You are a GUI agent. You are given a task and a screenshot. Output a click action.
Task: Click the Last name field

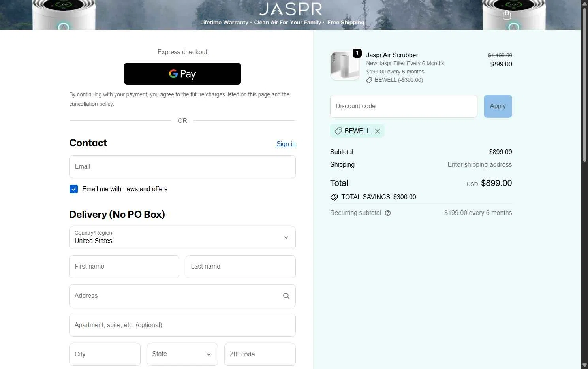[240, 267]
